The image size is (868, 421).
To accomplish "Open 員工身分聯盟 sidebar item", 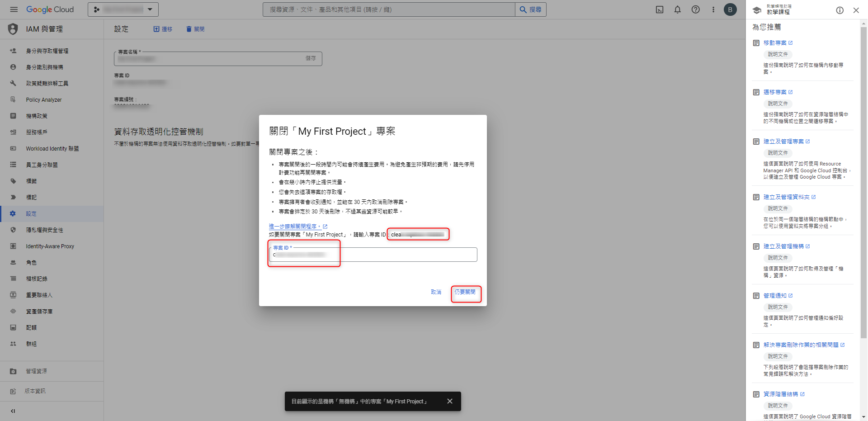I will 52,165.
